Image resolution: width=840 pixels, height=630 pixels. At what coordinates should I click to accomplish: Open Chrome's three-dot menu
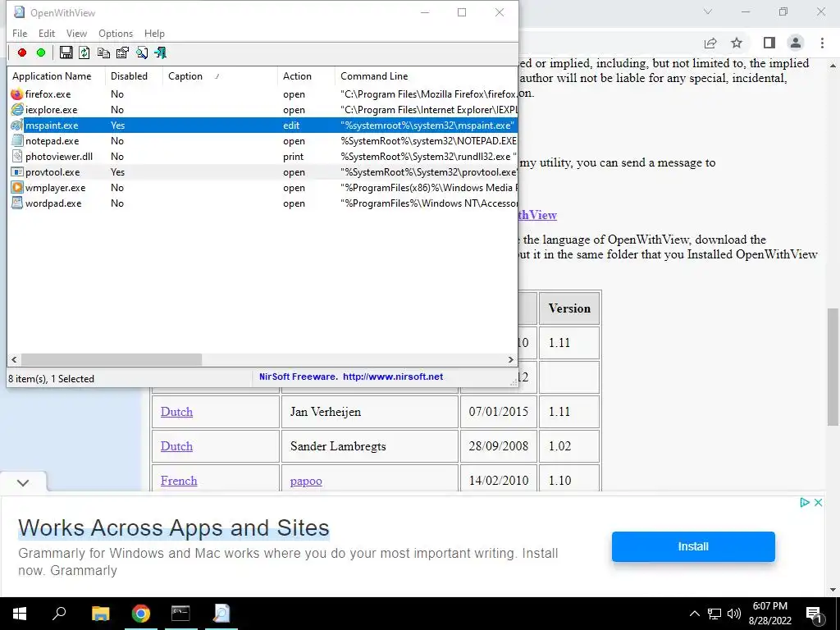(822, 43)
